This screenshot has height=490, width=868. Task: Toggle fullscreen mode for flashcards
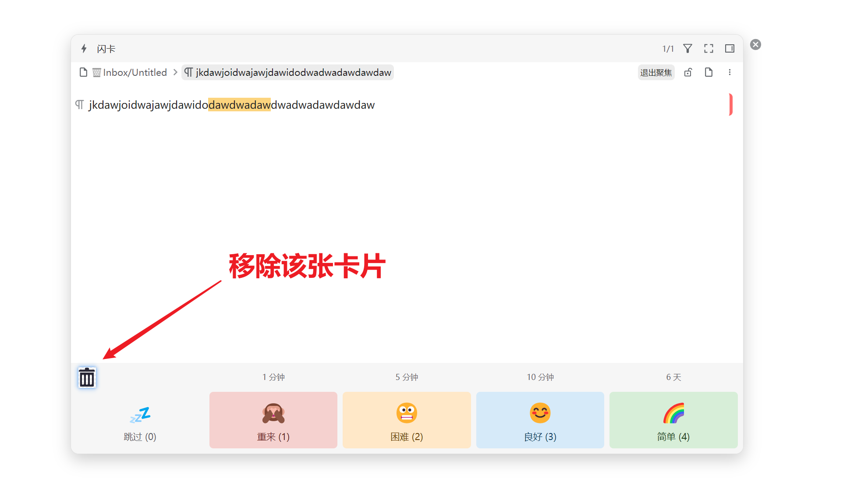point(709,49)
